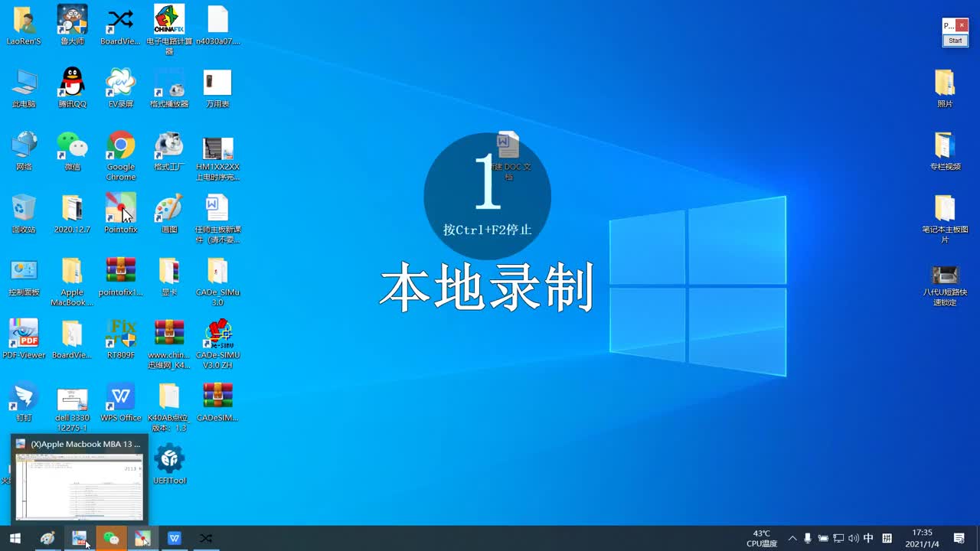Open the 回收站 Recycle Bin
The height and width of the screenshot is (551, 980).
coord(24,214)
